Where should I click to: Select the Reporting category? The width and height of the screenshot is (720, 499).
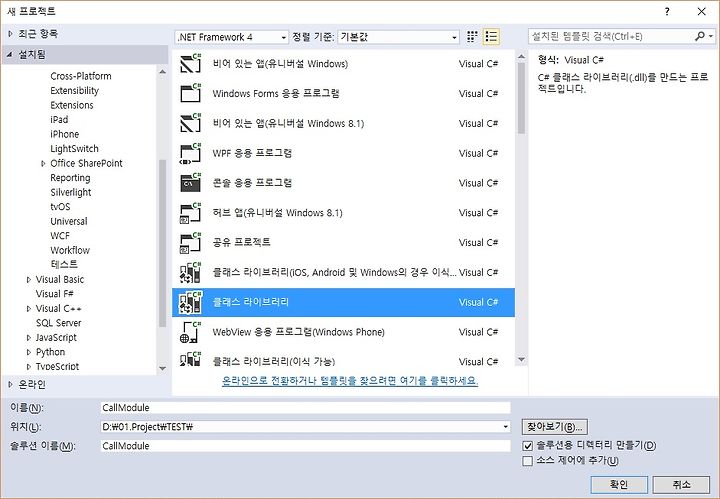click(70, 178)
